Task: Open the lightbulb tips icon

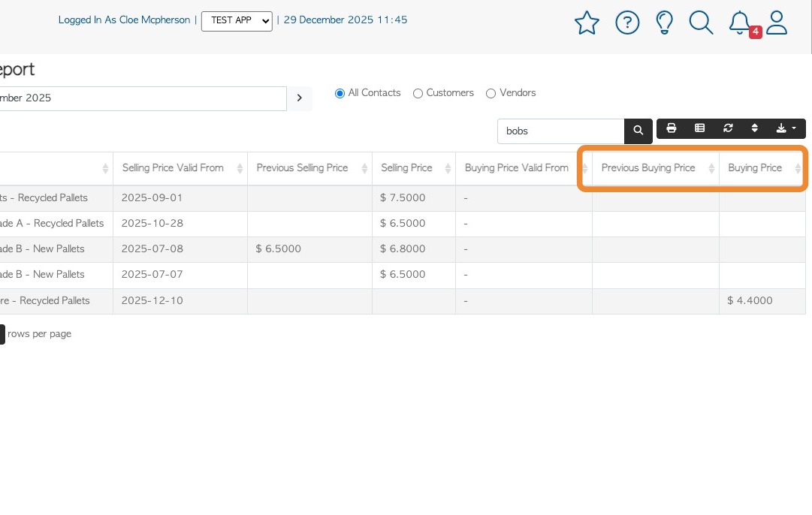Action: 665,23
